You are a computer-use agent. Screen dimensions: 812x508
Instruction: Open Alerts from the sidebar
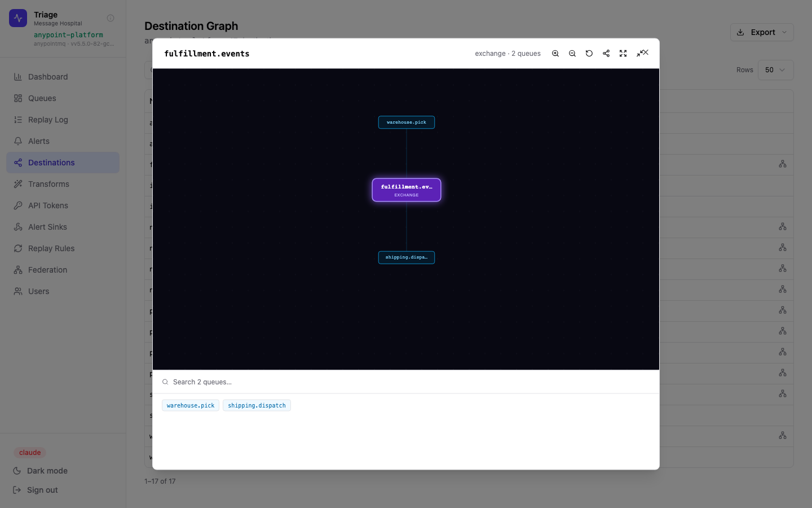(x=63, y=141)
